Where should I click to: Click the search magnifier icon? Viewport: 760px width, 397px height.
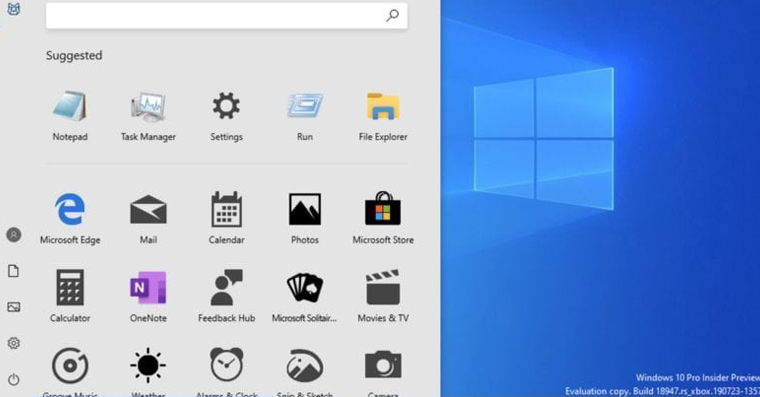tap(392, 16)
